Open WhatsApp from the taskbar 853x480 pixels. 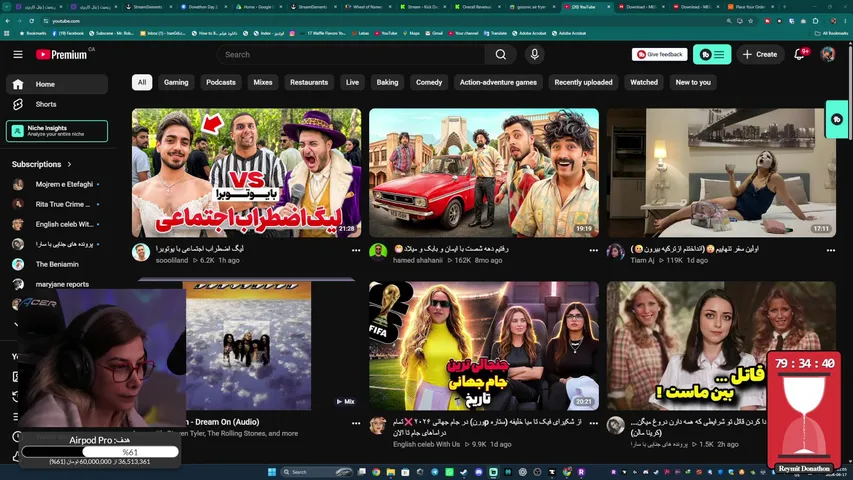[x=449, y=472]
